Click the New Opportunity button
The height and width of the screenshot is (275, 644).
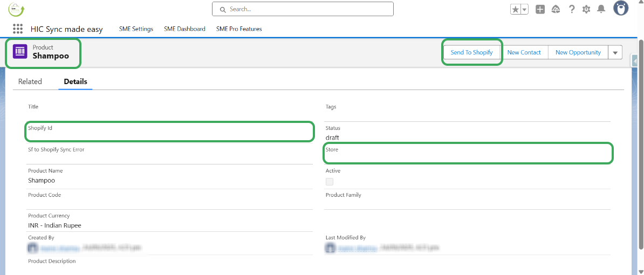[x=578, y=52]
